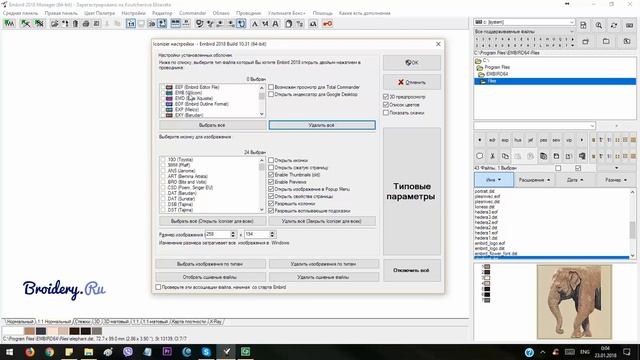The image size is (640, 360).
Task: Open the Правая панель menu
Action: (61, 13)
